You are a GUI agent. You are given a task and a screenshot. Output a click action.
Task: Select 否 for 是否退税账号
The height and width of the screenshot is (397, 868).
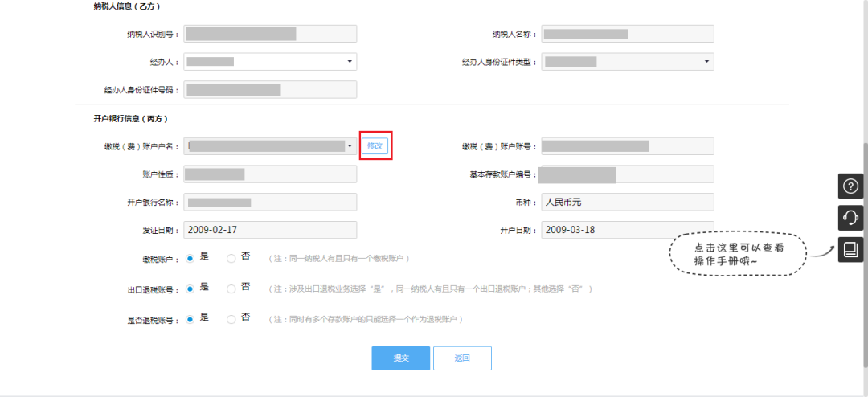coord(231,320)
